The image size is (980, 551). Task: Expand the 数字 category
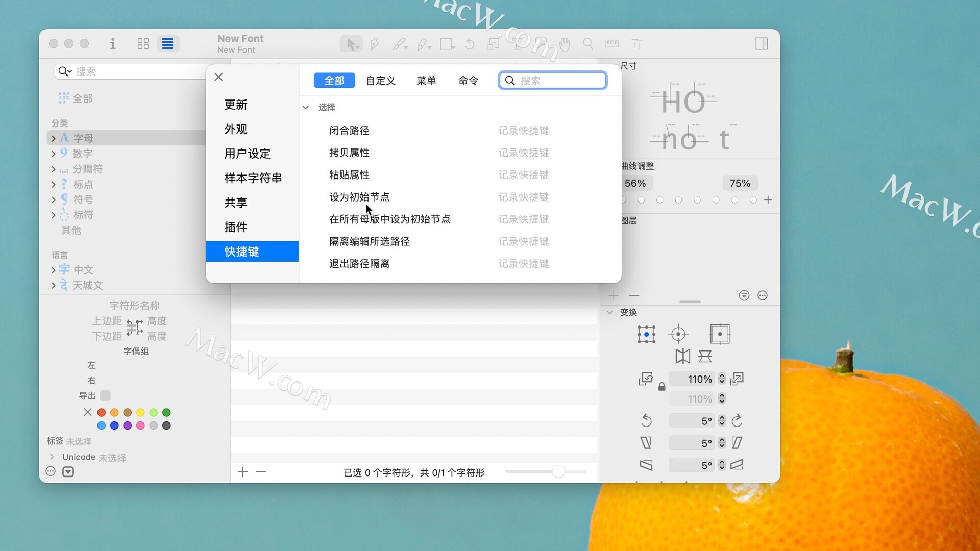pyautogui.click(x=54, y=154)
